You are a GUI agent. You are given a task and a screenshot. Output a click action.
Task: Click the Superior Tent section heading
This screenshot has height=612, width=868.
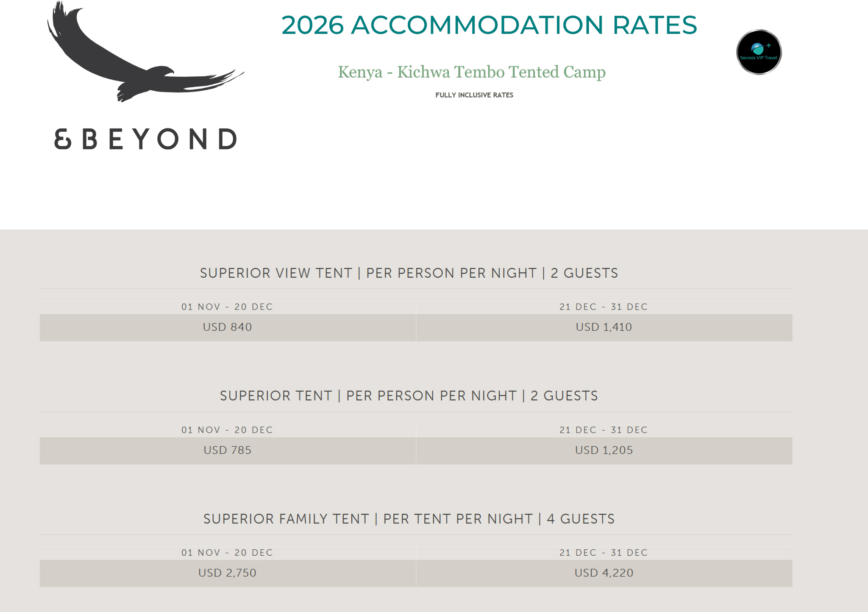[x=409, y=396]
